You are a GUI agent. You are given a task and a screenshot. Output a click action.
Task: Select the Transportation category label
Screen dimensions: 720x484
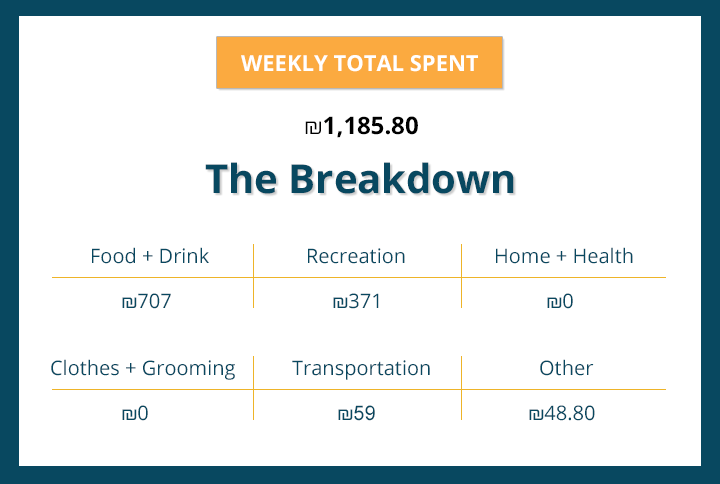click(361, 368)
